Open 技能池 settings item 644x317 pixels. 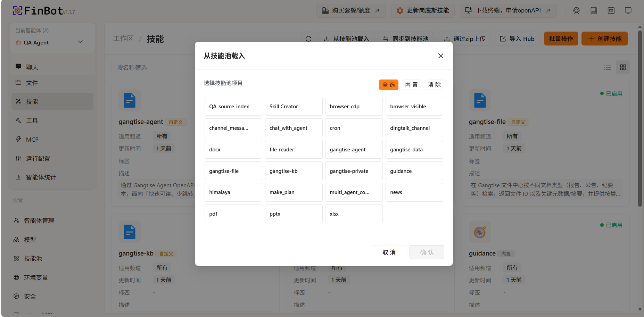(x=52, y=258)
